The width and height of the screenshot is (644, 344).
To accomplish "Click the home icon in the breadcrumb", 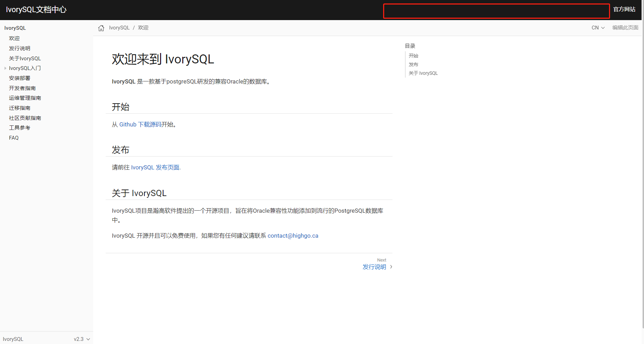I will [x=101, y=28].
